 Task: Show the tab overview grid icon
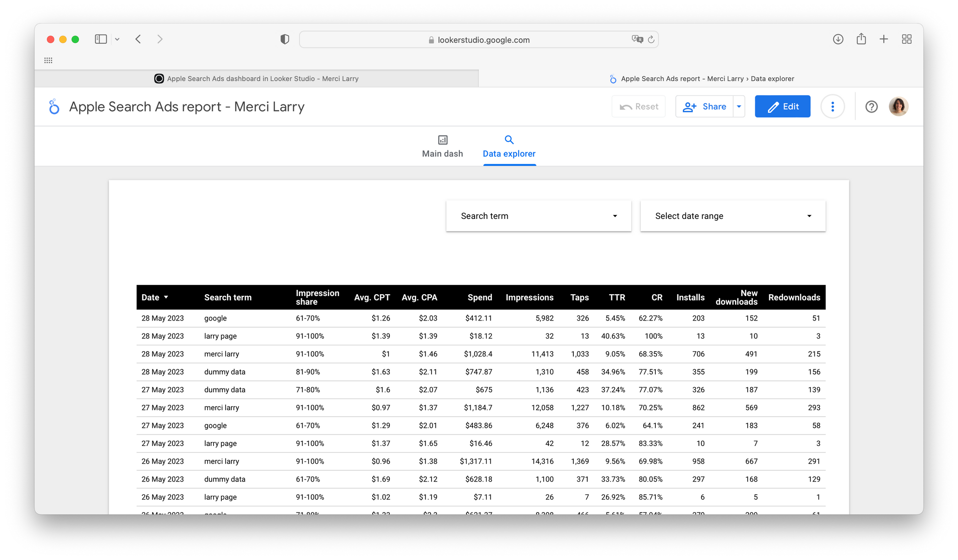coord(907,39)
